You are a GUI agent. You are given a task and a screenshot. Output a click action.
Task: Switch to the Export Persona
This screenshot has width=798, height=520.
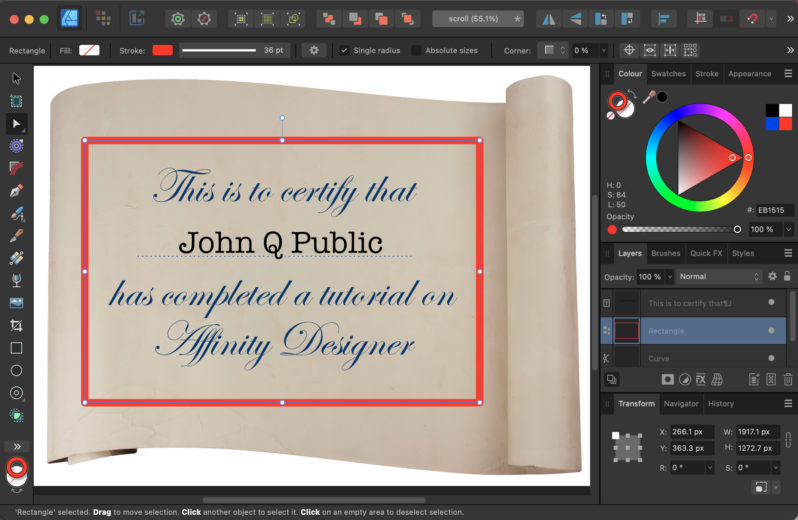tap(136, 19)
